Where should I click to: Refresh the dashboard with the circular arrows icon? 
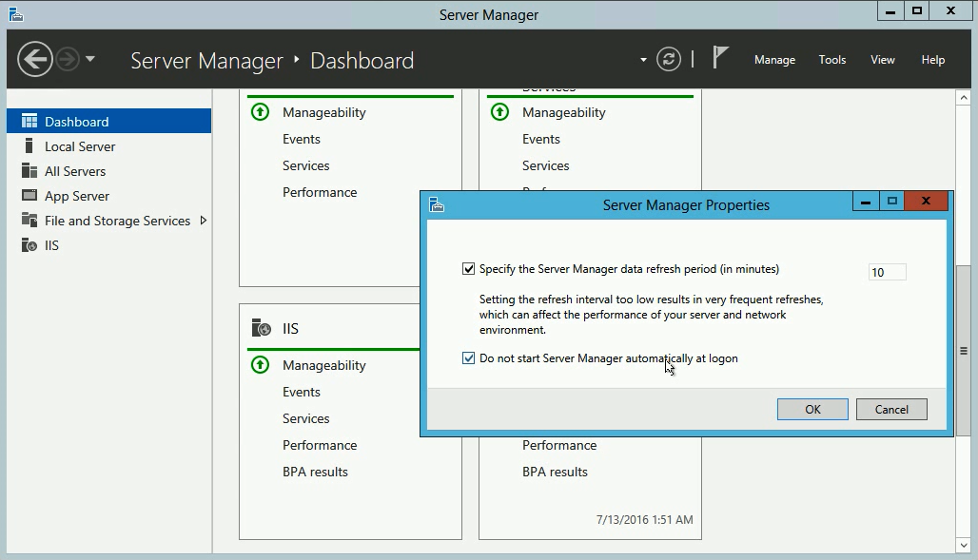pos(669,59)
